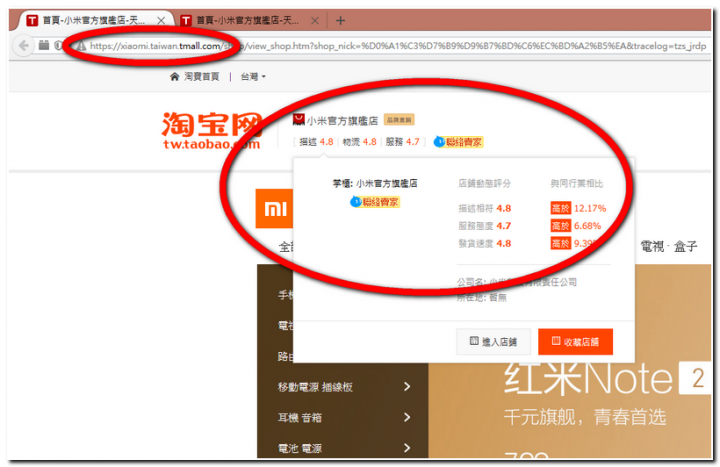Select the first 小米官方旗艦店 browser tab
Screen dimensions: 720x467
[x=94, y=21]
